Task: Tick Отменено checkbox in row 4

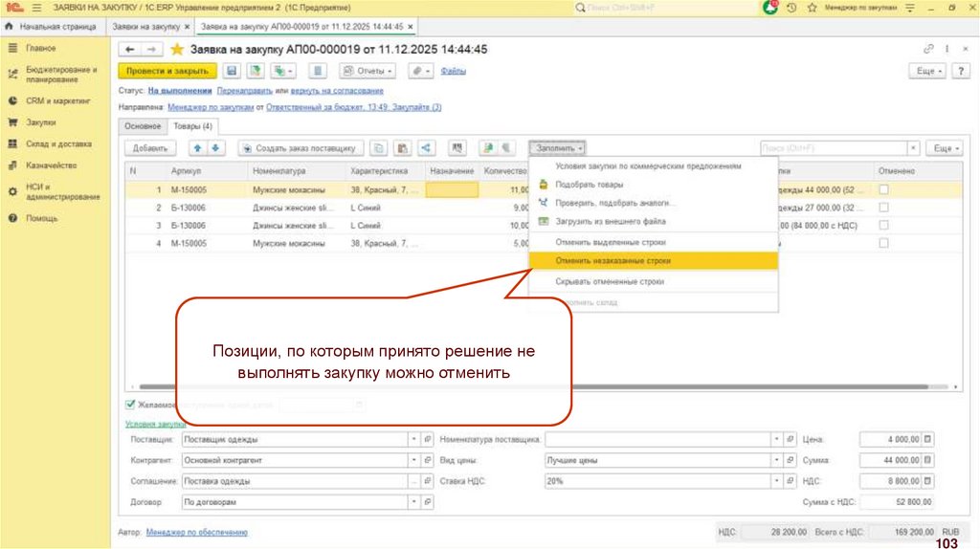Action: pos(883,243)
